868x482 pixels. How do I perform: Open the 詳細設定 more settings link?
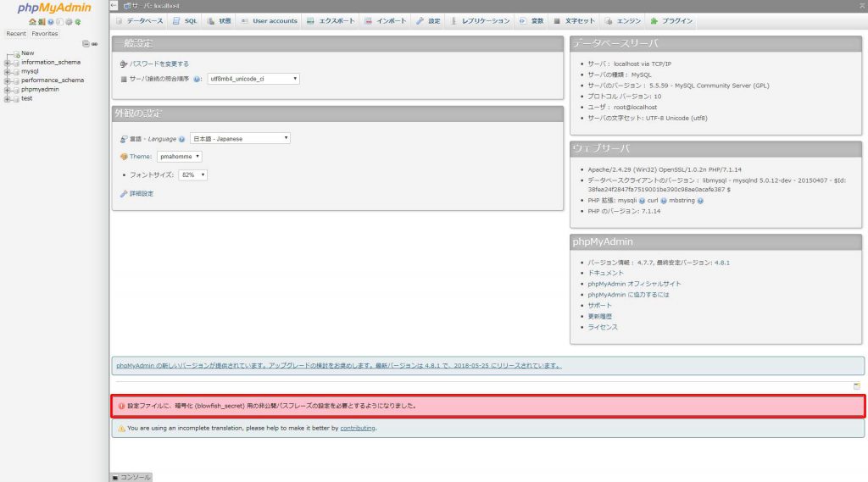tap(142, 194)
